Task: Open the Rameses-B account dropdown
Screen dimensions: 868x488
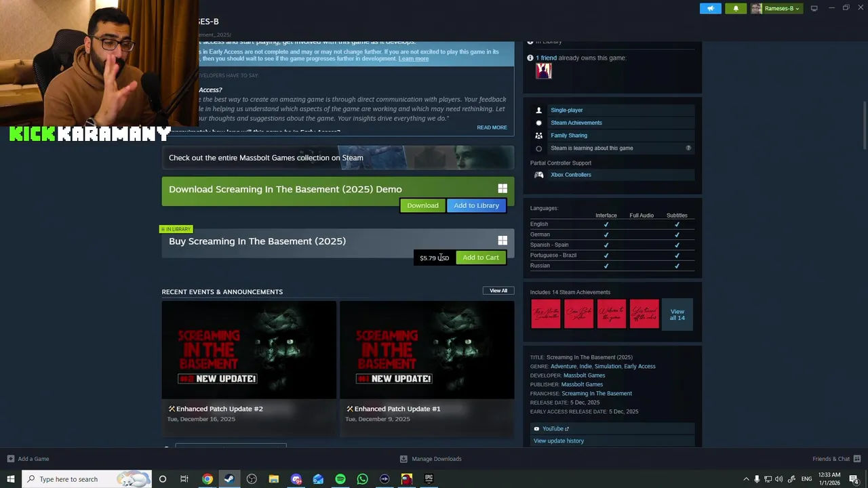Action: [776, 8]
